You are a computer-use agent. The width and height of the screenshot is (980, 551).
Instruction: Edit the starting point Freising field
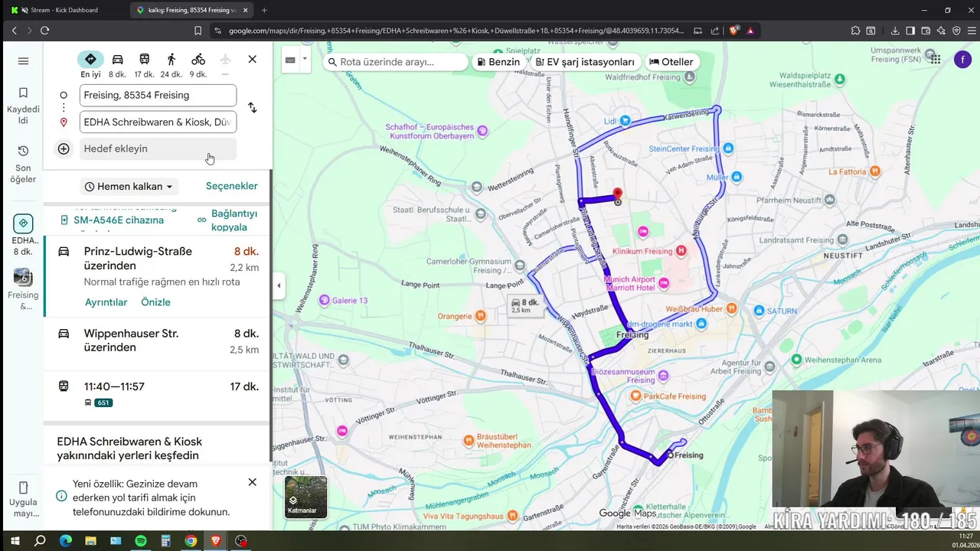click(158, 95)
